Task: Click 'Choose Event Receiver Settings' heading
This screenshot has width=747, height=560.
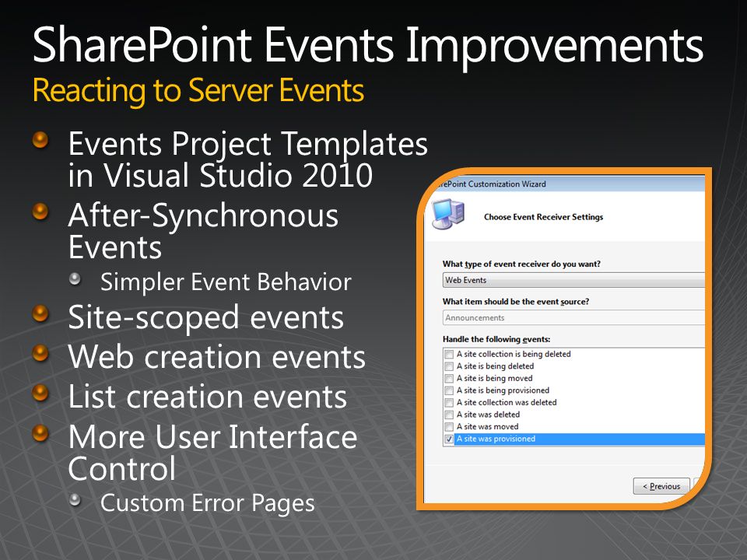Action: coord(544,217)
